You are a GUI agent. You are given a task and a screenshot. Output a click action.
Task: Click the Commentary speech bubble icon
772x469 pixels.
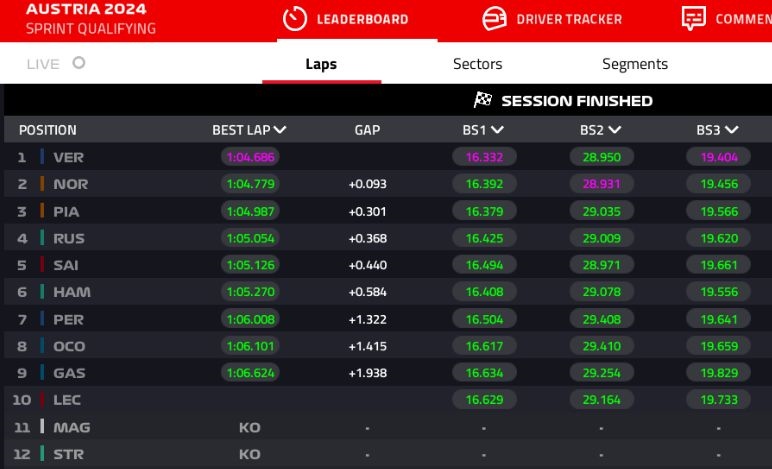click(693, 19)
